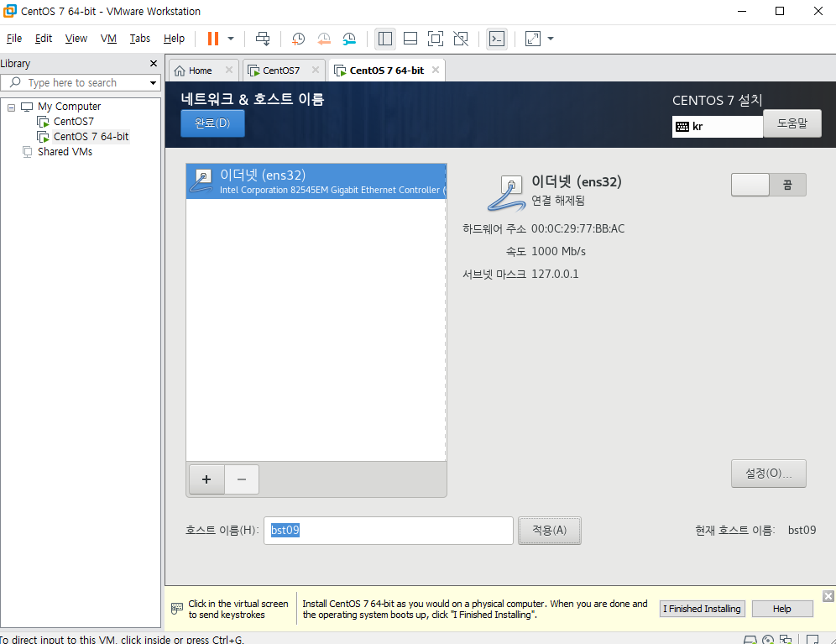Click the Help button in install bar
Image resolution: width=836 pixels, height=644 pixels.
coord(782,609)
